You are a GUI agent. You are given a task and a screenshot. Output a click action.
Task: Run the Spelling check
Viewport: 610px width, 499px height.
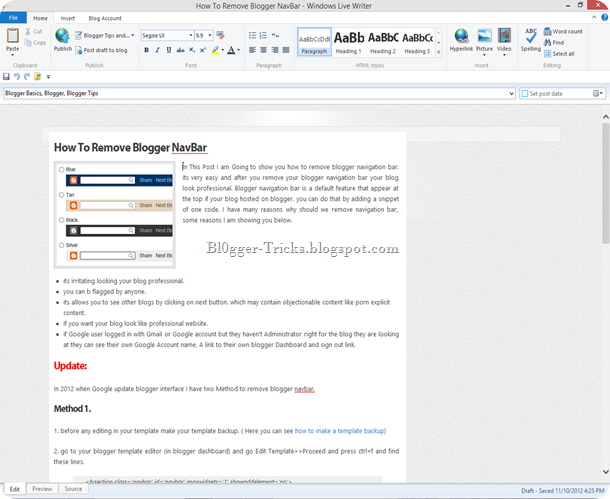[x=531, y=40]
